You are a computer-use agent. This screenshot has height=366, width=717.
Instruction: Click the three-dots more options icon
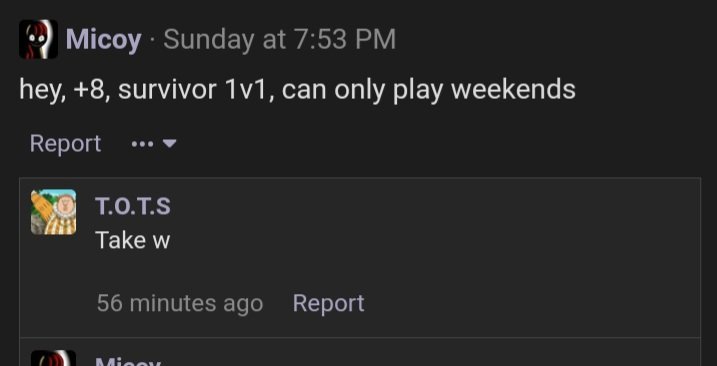coord(142,144)
